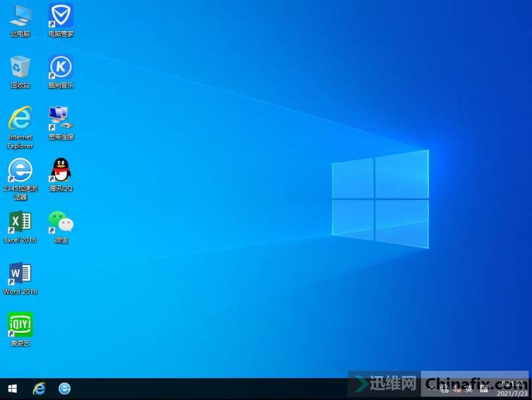Select the 微信 WeChat shortcut
This screenshot has height=400, width=532.
pos(61,227)
